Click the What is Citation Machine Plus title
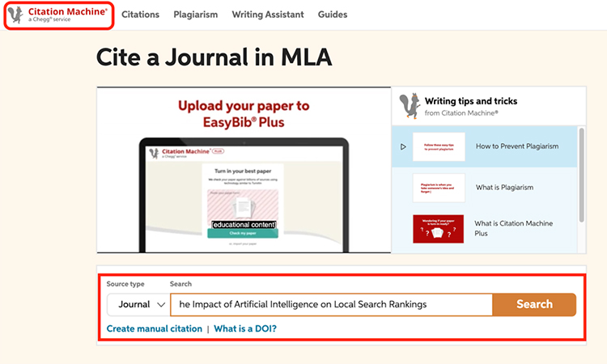This screenshot has height=364, width=607. point(513,228)
